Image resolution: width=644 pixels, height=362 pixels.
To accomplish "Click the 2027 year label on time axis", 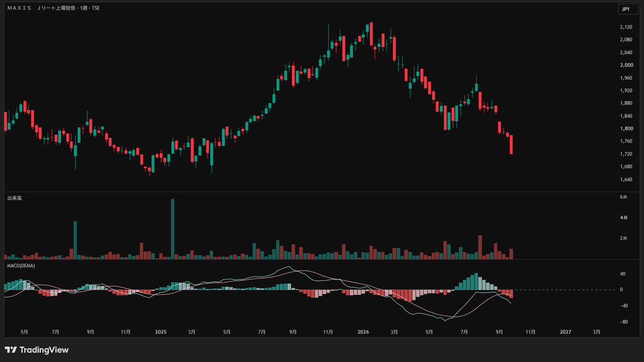I will tap(565, 332).
